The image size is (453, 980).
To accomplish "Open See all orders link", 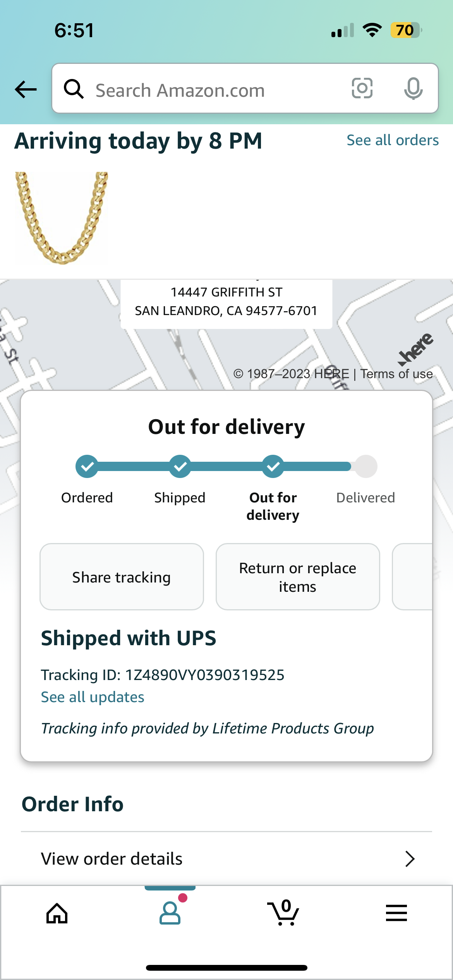I will tap(393, 140).
